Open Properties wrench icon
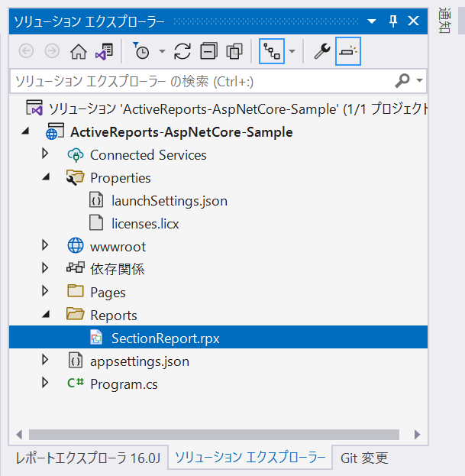Image resolution: width=465 pixels, height=476 pixels. [321, 51]
